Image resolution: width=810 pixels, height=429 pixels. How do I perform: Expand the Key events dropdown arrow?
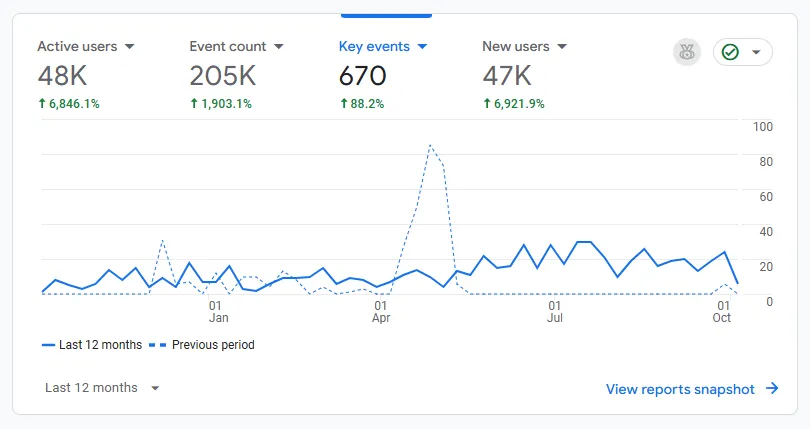[x=422, y=47]
